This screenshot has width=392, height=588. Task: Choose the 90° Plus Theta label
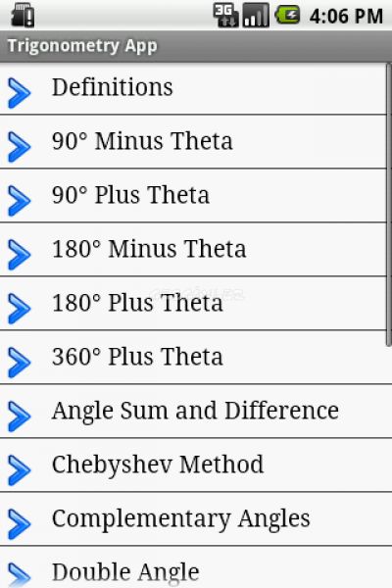coord(130,195)
